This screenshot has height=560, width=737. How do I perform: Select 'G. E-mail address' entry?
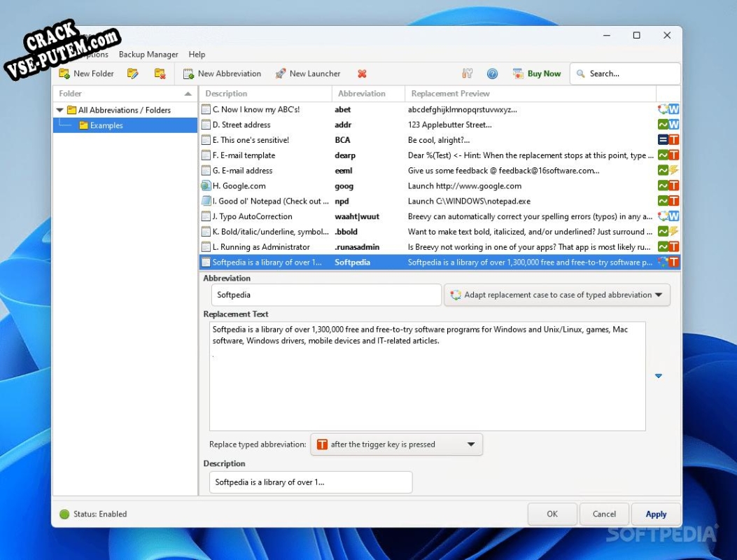pos(440,171)
